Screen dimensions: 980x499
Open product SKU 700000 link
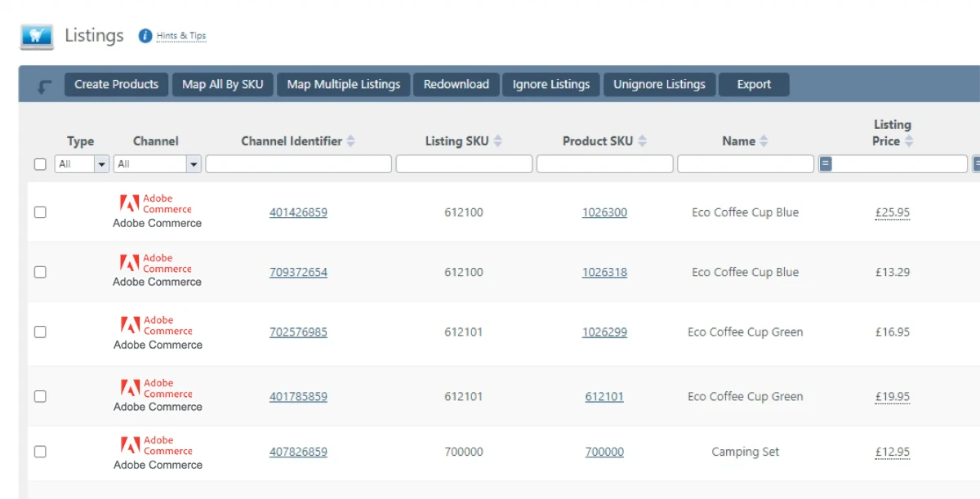pos(604,452)
